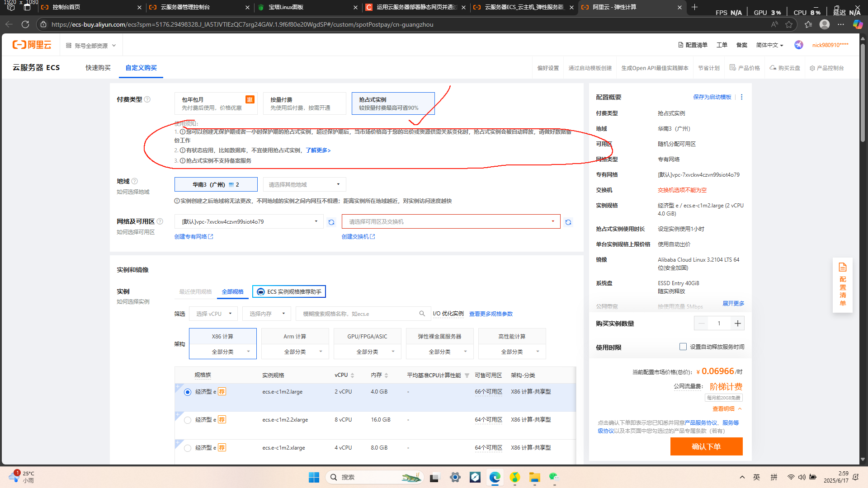Open Copilot icon in browser toolbar
868x488 pixels.
click(858, 24)
